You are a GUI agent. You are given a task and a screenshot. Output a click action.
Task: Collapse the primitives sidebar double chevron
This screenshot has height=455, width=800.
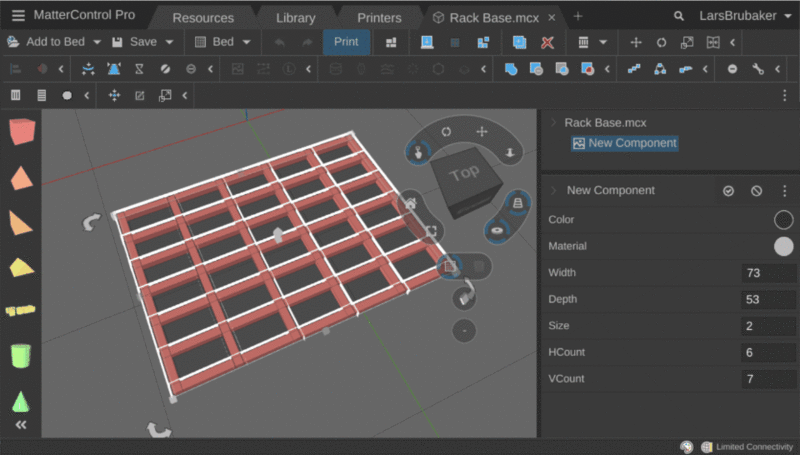click(x=21, y=424)
